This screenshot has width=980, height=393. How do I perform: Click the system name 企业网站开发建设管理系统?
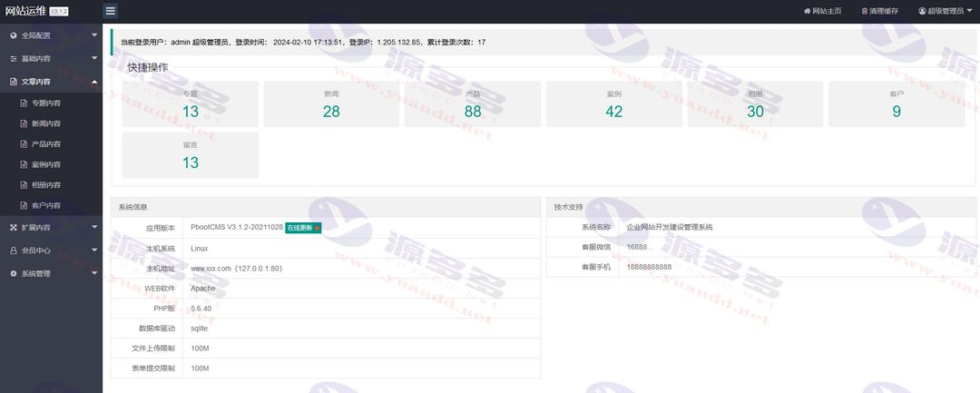pyautogui.click(x=670, y=228)
